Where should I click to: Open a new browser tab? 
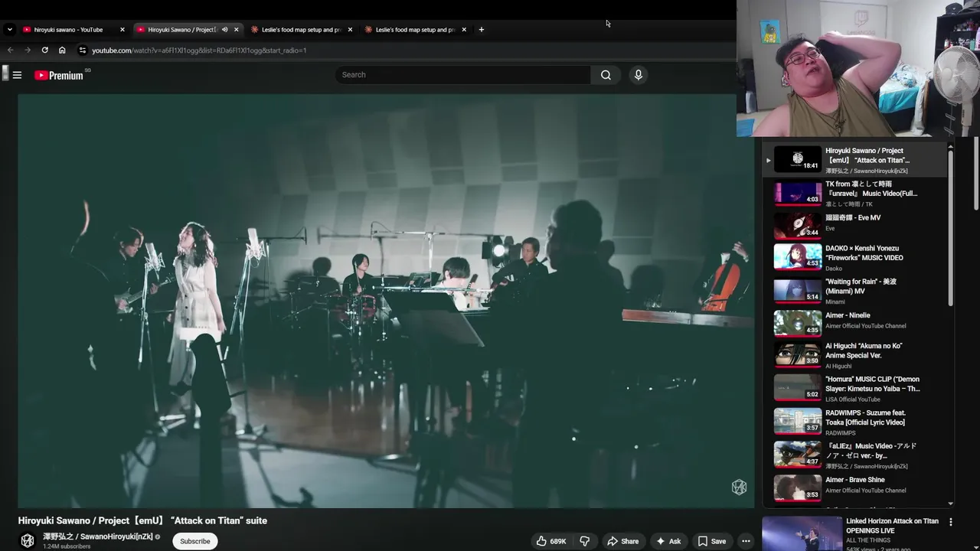coord(481,30)
